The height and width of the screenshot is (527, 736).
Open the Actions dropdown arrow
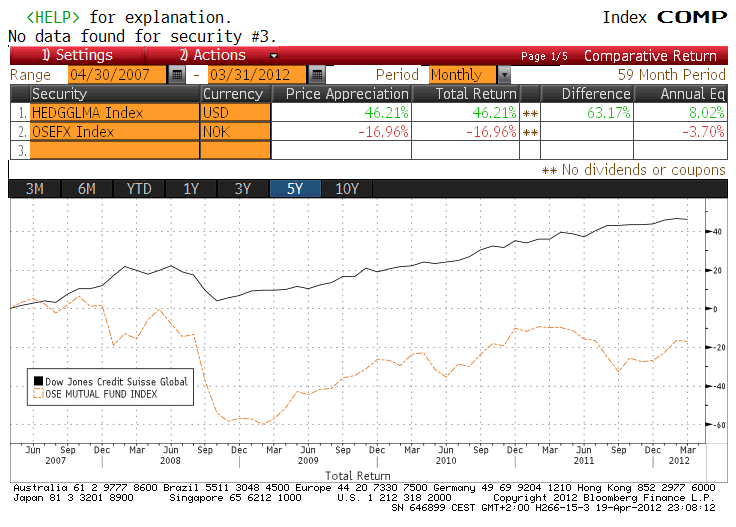coord(274,56)
